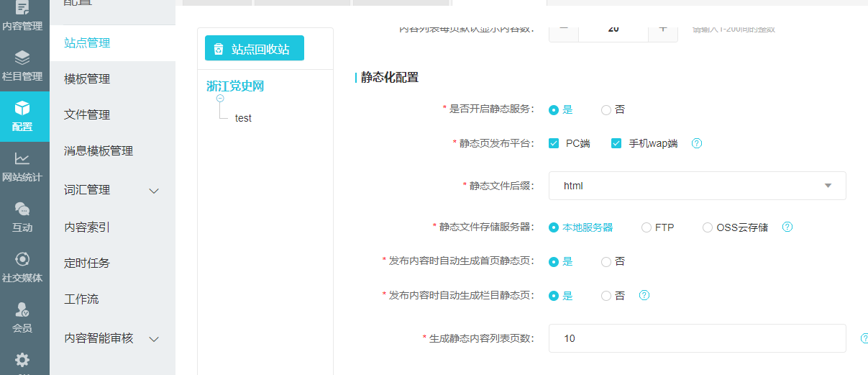Image resolution: width=868 pixels, height=375 pixels.
Task: Open the 静态文件后缀 html dropdown
Action: 698,186
